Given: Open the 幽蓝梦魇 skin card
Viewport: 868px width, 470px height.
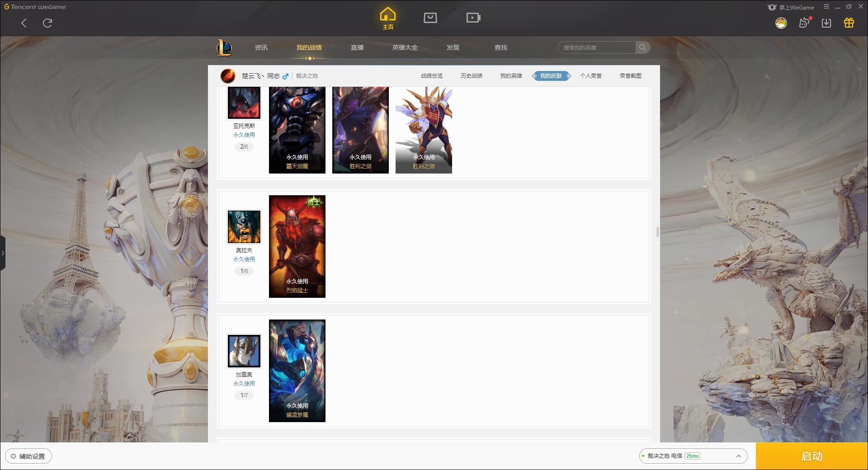Looking at the screenshot, I should 297,371.
